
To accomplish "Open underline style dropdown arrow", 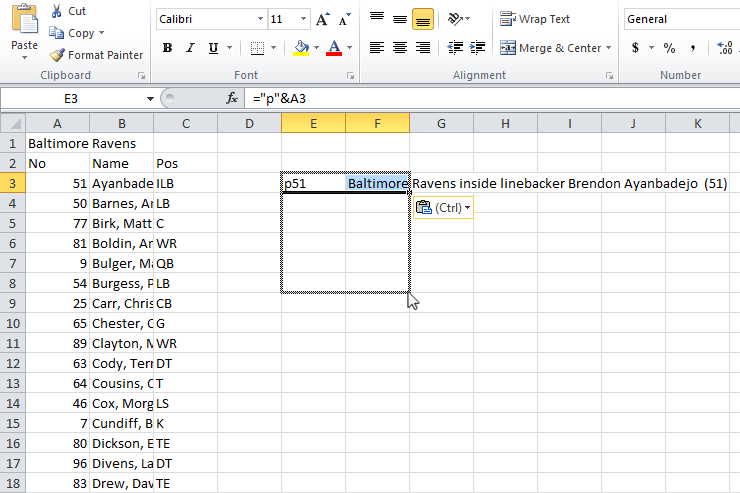I will pyautogui.click(x=229, y=48).
